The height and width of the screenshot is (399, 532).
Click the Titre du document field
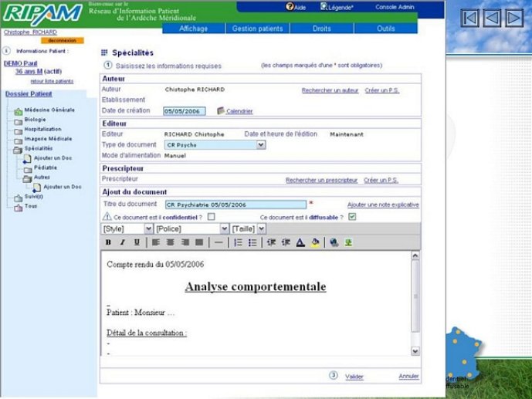(x=236, y=205)
